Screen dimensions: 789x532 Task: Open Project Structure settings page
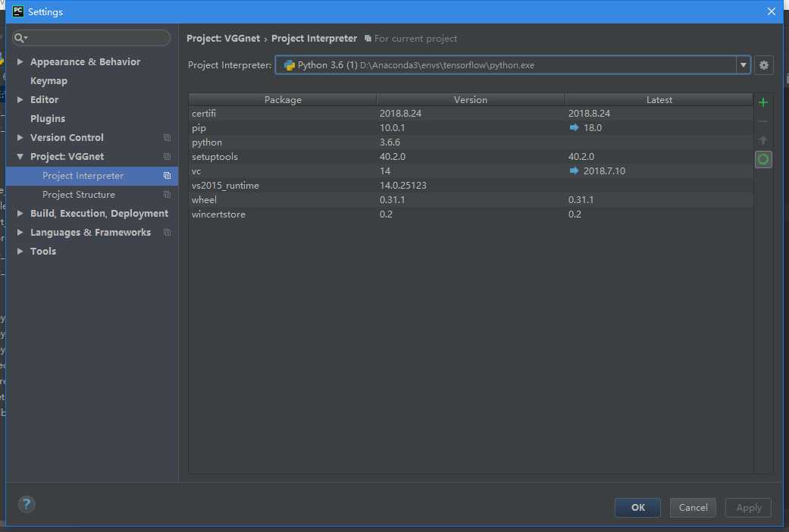79,194
